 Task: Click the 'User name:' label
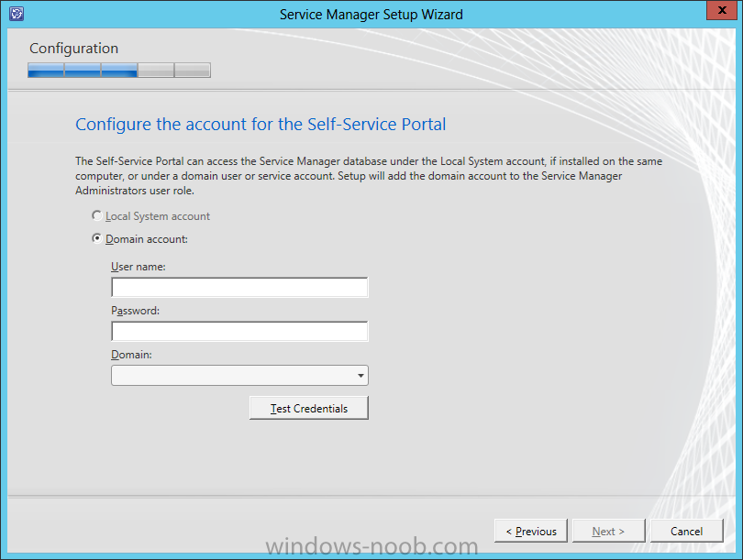pos(139,267)
